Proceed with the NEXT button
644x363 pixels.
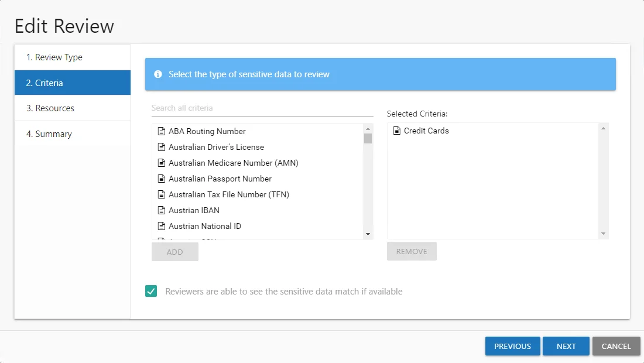click(566, 346)
